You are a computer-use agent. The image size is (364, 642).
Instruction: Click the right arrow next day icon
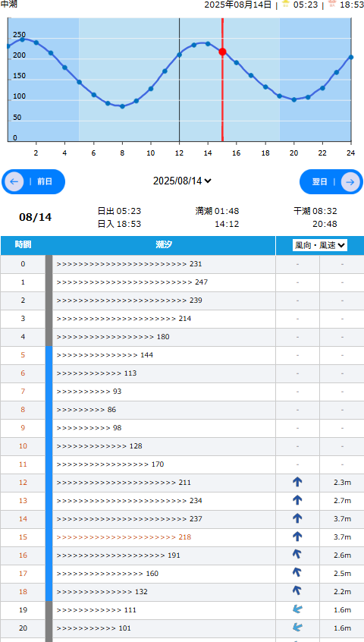point(350,182)
